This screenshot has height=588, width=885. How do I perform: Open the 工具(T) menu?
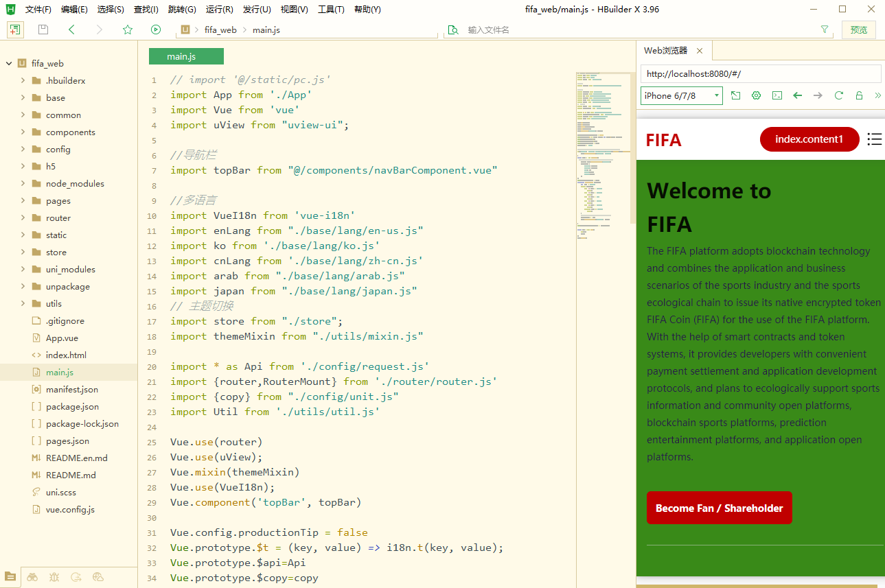point(331,10)
